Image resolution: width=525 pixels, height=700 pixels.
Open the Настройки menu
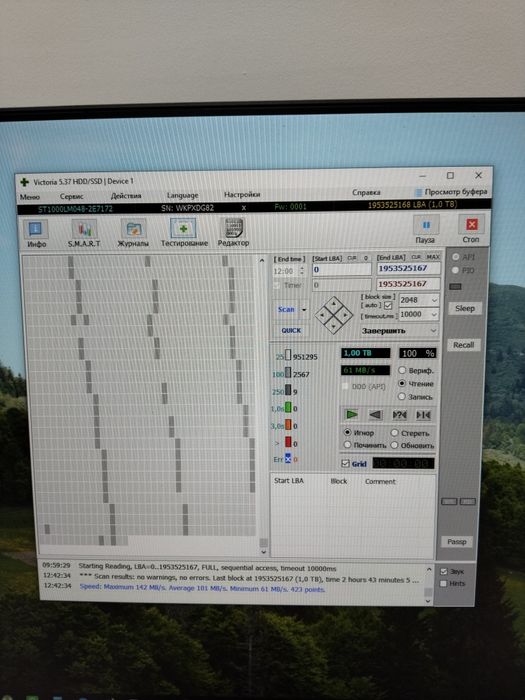click(x=242, y=194)
